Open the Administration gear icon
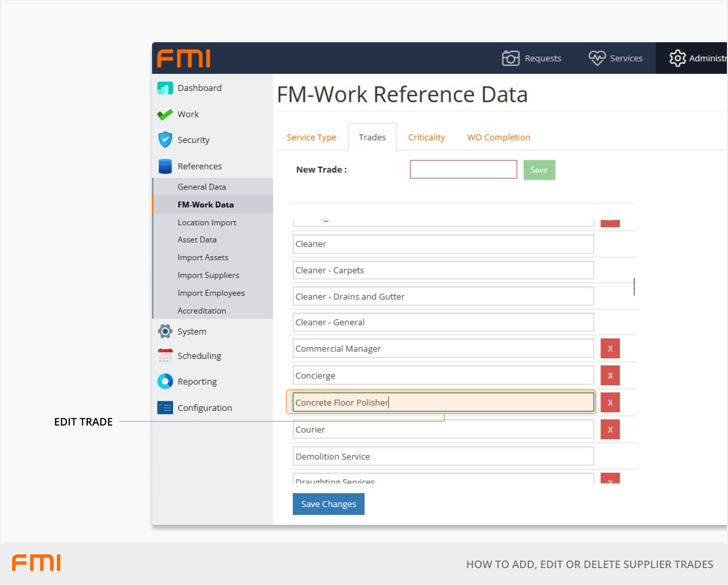 coord(677,58)
